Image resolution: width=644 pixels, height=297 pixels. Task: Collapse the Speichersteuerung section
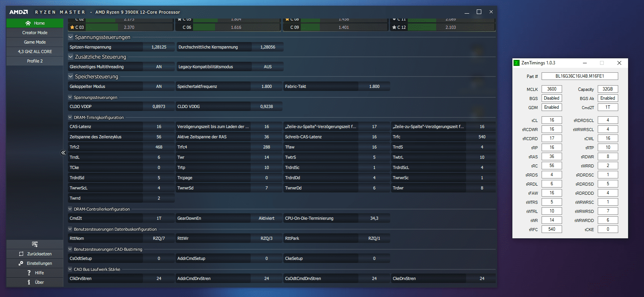[x=71, y=77]
